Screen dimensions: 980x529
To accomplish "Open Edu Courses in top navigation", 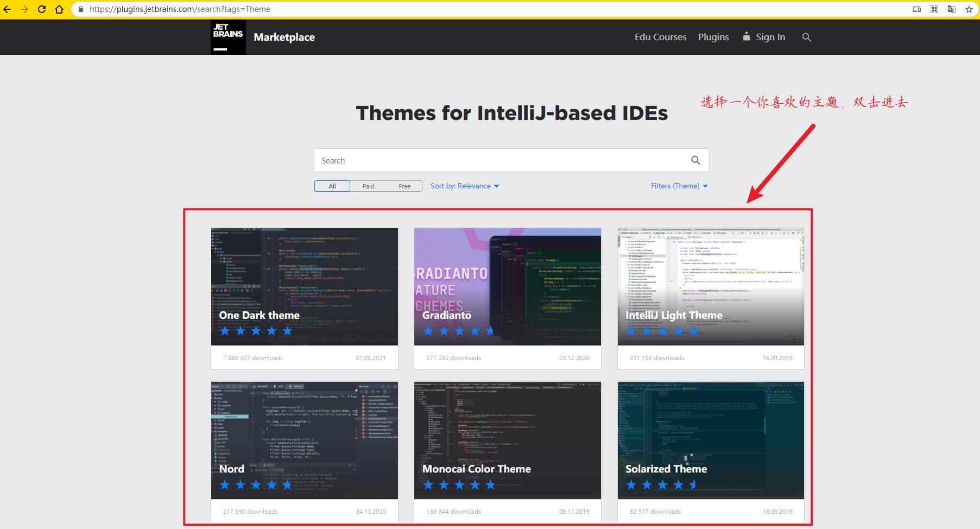I will pyautogui.click(x=661, y=37).
